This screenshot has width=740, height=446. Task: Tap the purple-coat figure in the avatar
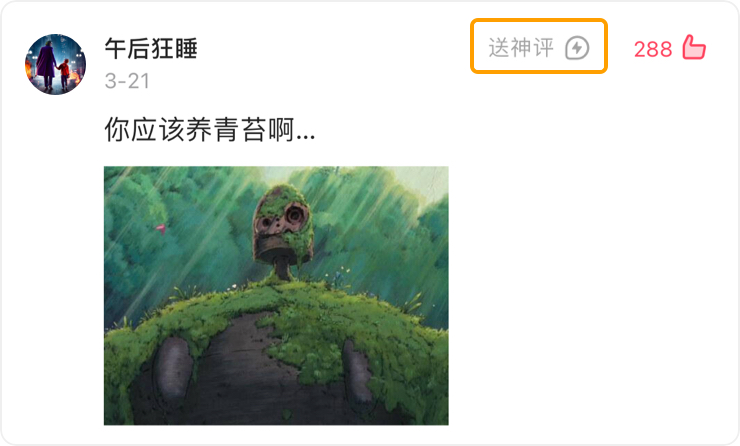[x=46, y=65]
